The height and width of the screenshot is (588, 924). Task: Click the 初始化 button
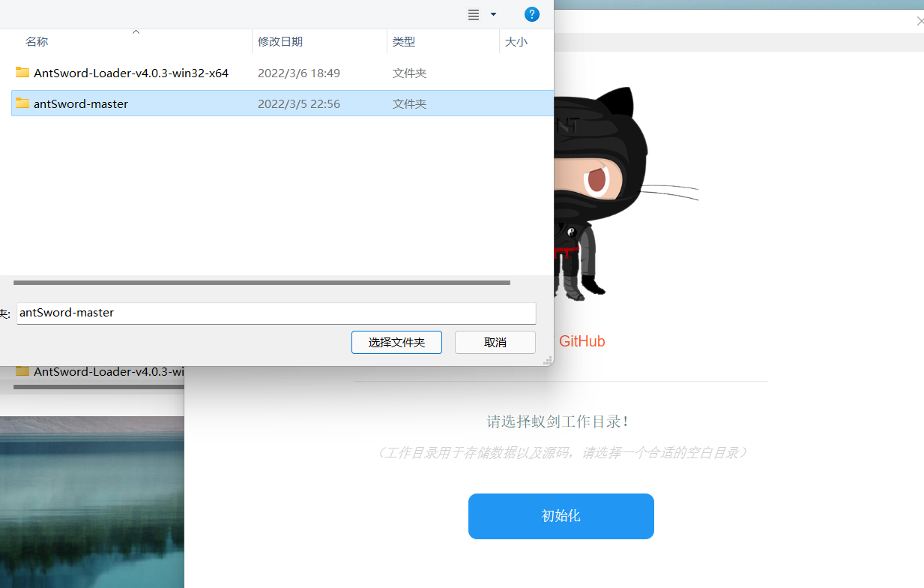561,516
